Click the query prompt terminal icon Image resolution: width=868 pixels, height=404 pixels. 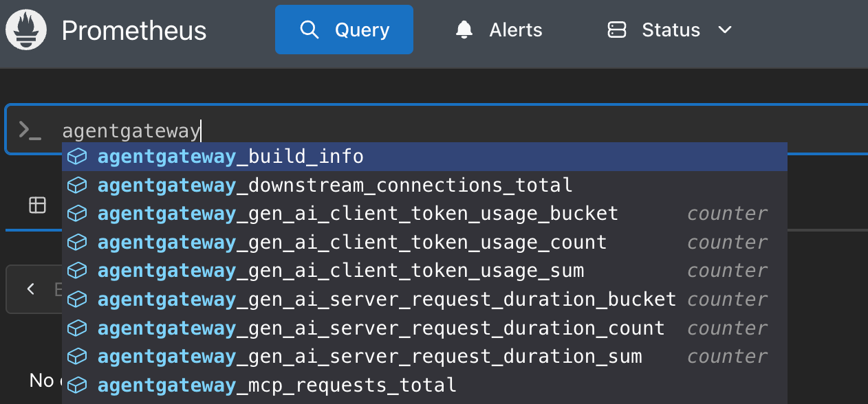point(30,130)
